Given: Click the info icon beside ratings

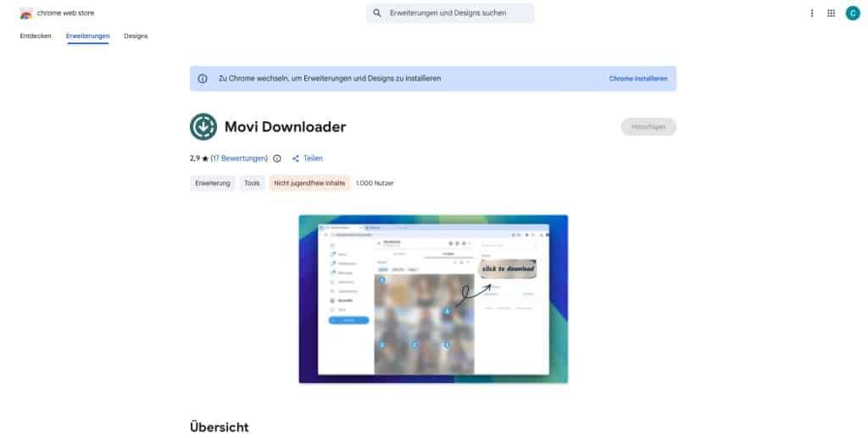Looking at the screenshot, I should [x=277, y=158].
